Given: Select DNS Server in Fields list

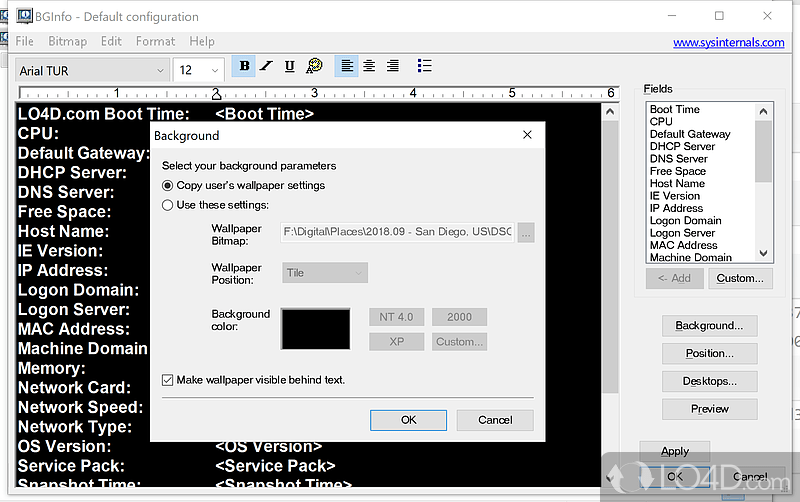Looking at the screenshot, I should point(679,159).
